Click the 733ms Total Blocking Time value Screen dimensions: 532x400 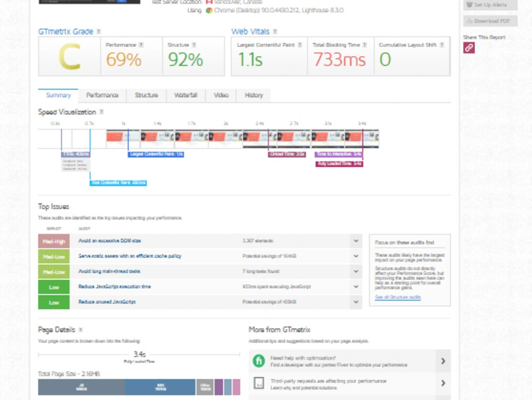[x=339, y=60]
